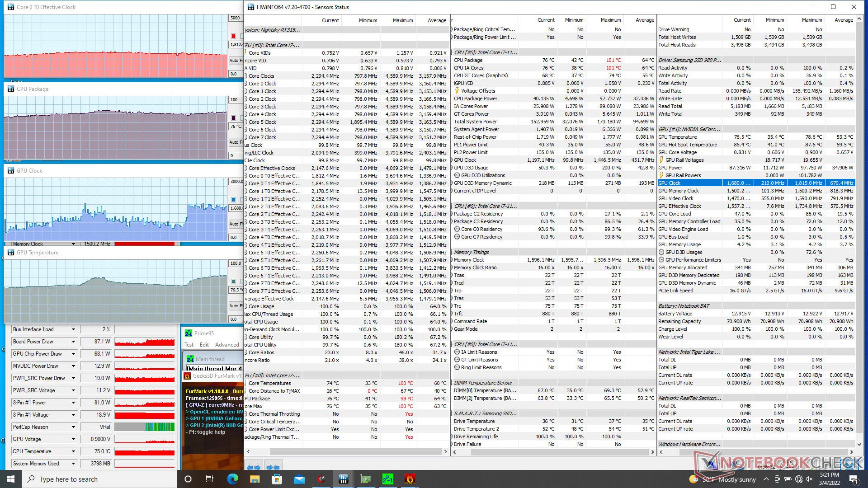Open the CPU Temperature sensor dropdown in GPU-Z
868x488 pixels.
point(73,451)
